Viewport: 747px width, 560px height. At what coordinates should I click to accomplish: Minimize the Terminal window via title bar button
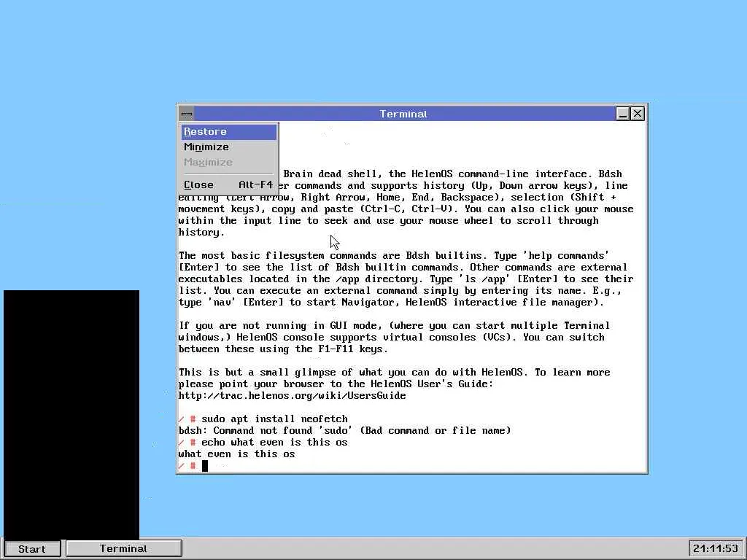pos(622,114)
